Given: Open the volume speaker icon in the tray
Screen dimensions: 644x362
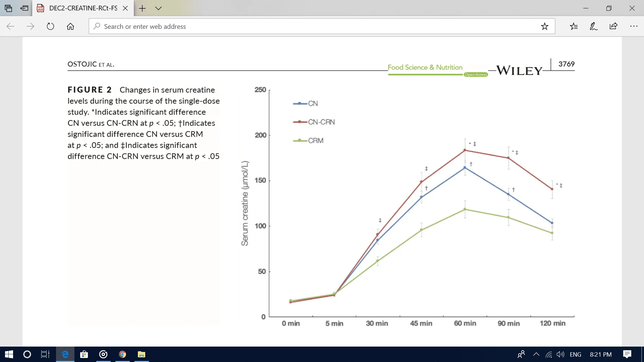Looking at the screenshot, I should pyautogui.click(x=560, y=354).
